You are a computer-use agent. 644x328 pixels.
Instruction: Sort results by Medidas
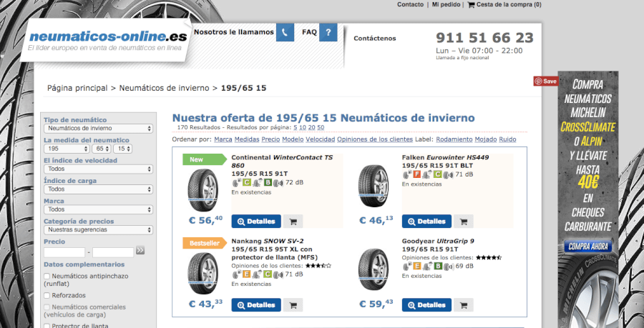coord(247,139)
